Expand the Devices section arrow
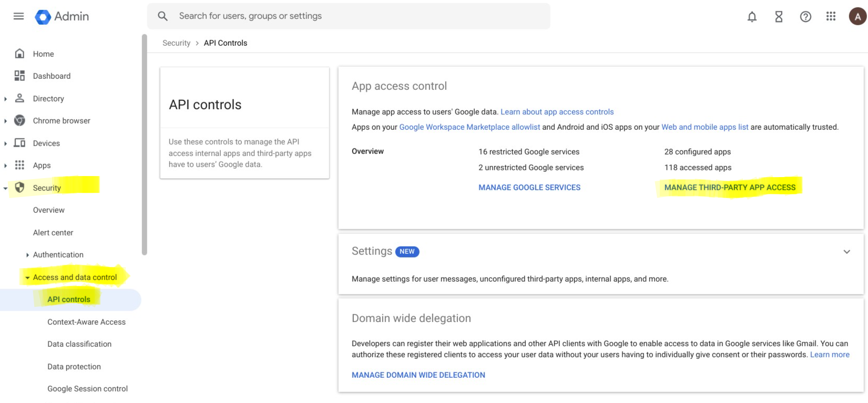 5,143
